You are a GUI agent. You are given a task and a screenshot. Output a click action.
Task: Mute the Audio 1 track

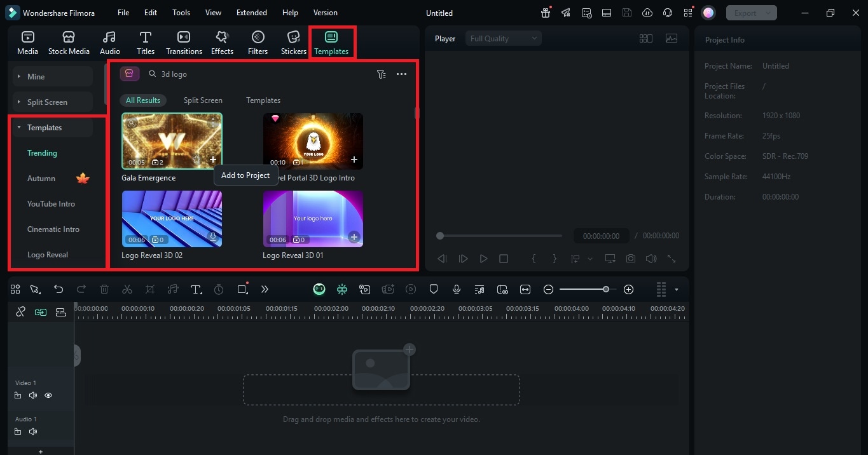[x=32, y=431]
